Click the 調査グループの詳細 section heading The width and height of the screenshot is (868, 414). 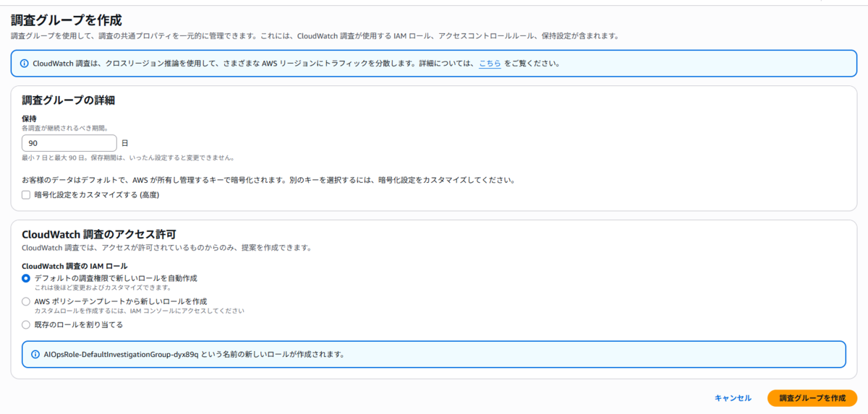(x=69, y=100)
